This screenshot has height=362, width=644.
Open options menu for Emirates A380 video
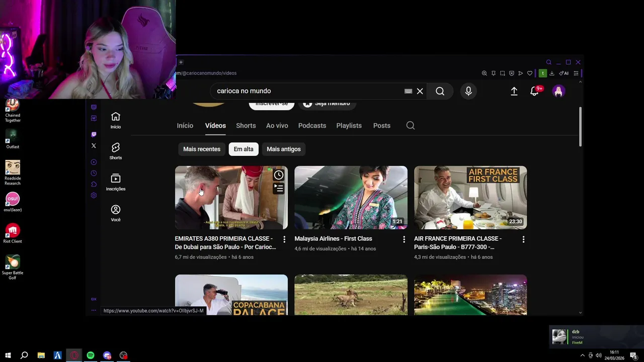click(284, 239)
